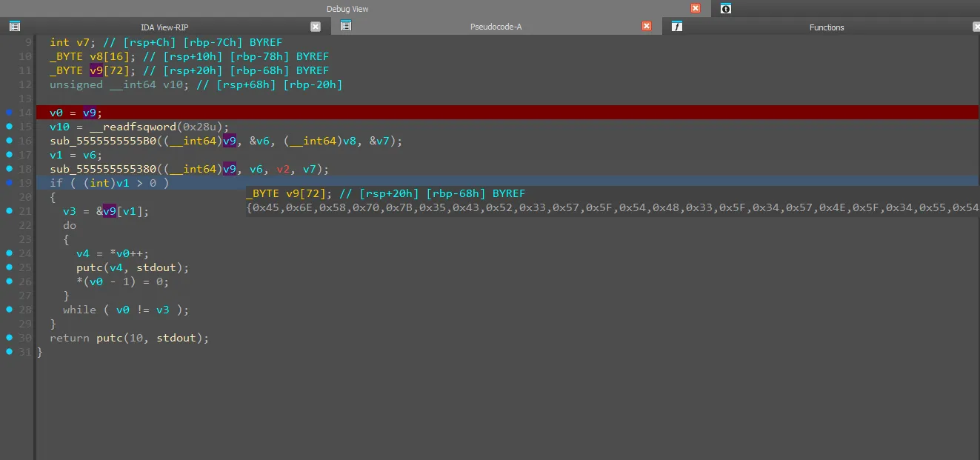980x460 pixels.
Task: Click the Pseudocode-A tab icon
Action: (x=345, y=27)
